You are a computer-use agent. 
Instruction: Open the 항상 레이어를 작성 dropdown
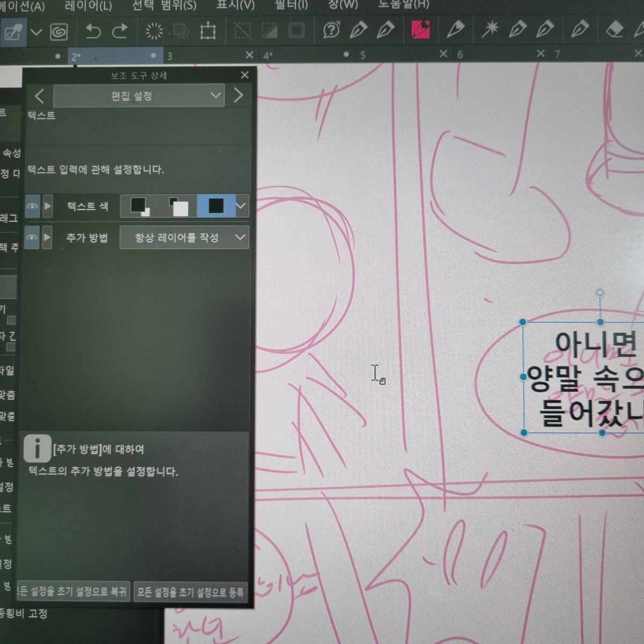[x=184, y=237]
